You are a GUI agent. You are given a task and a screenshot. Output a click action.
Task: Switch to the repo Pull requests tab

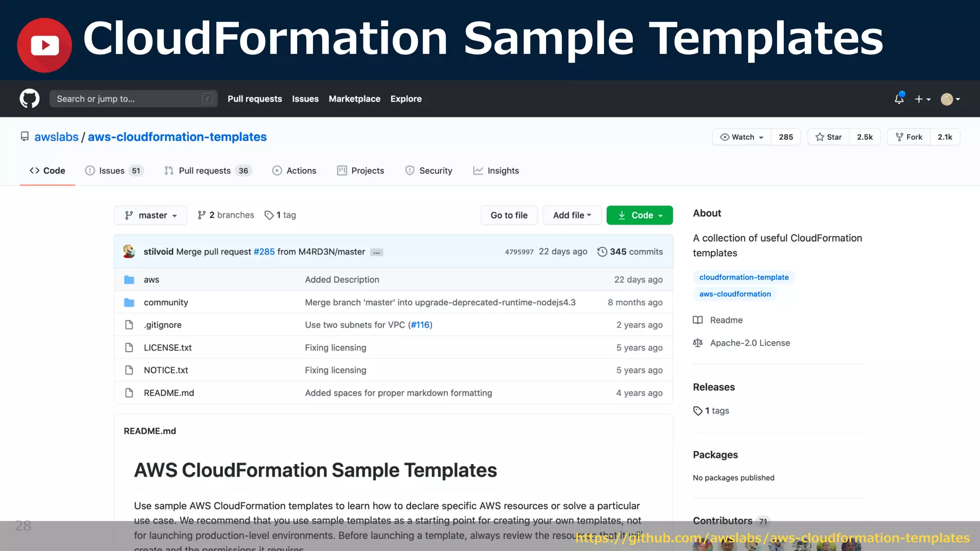[208, 171]
